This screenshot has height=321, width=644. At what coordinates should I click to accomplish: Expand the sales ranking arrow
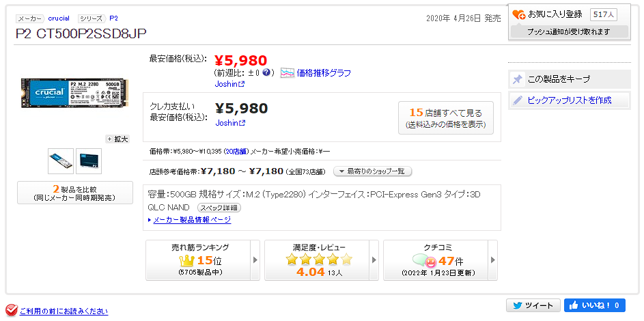click(255, 260)
